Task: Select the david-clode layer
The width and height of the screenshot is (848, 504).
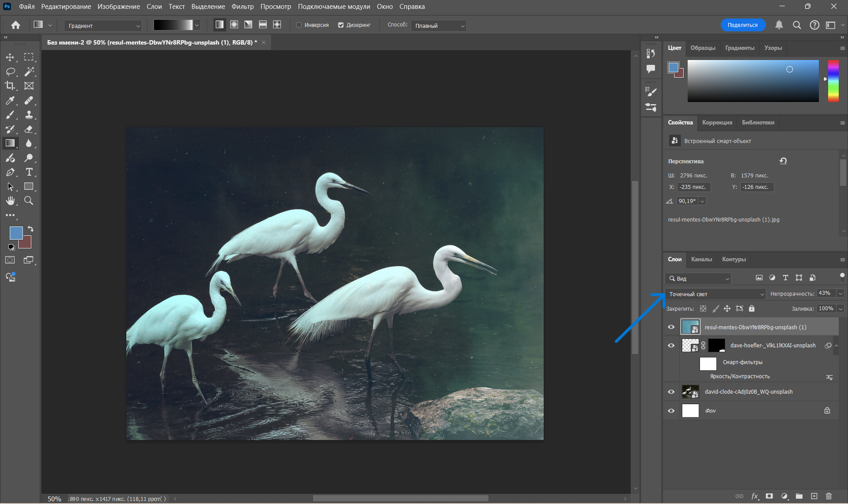Action: pyautogui.click(x=749, y=391)
